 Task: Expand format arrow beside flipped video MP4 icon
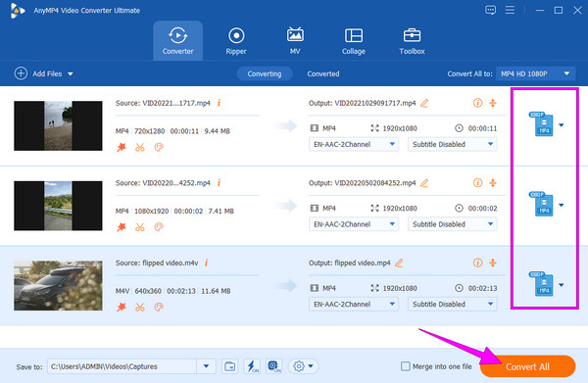pos(562,285)
